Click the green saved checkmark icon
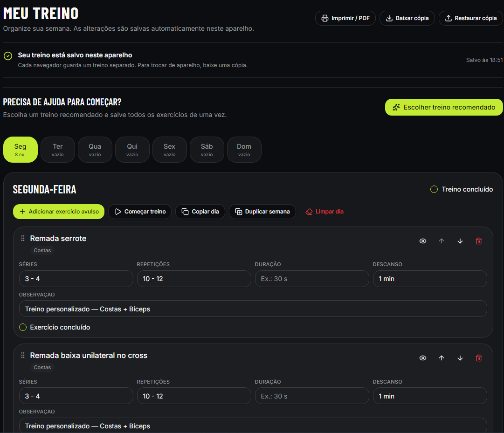504x433 pixels. coord(8,56)
